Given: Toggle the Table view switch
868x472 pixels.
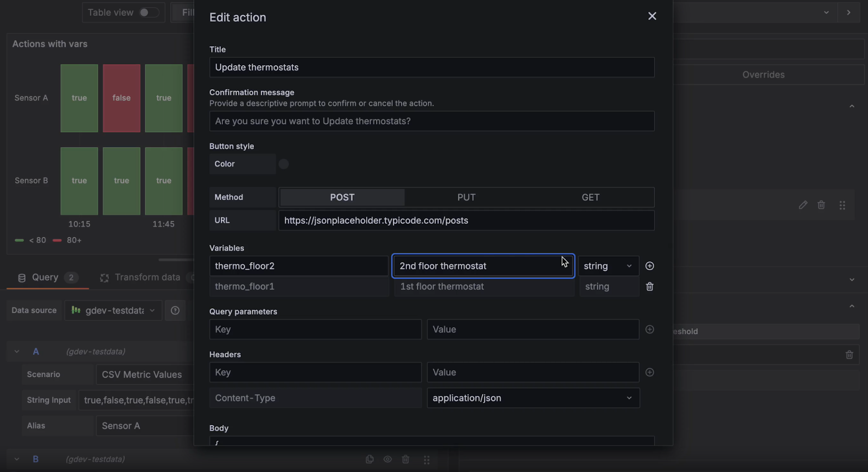Looking at the screenshot, I should click(x=148, y=12).
